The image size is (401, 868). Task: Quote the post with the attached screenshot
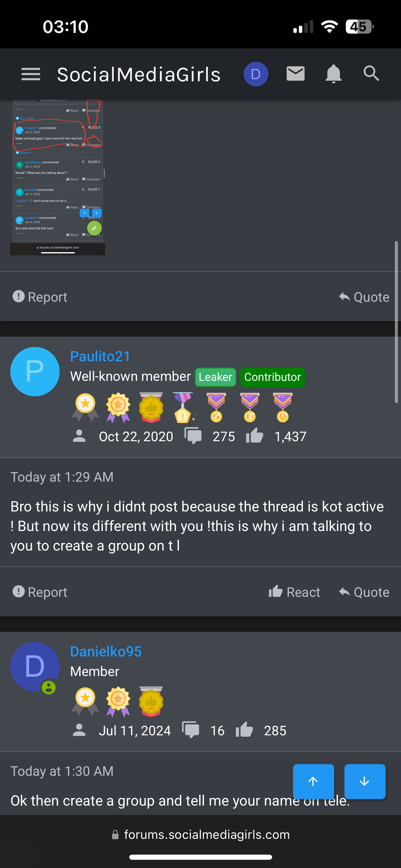(364, 297)
